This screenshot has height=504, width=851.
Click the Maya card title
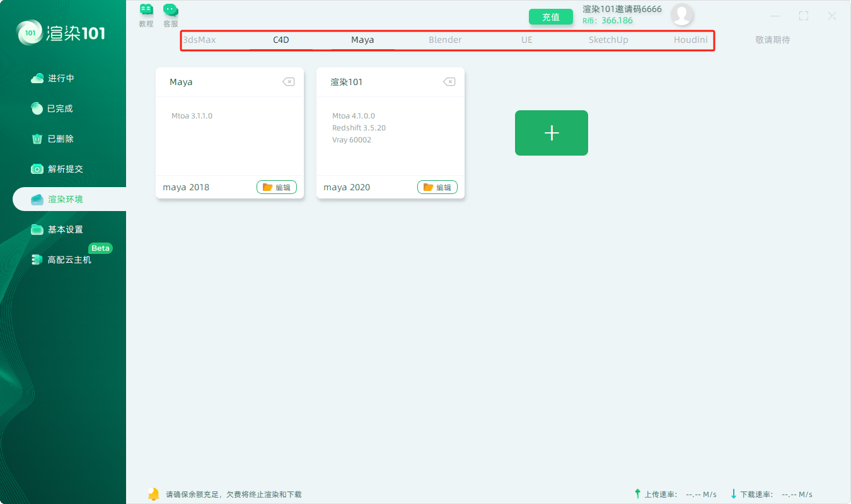click(x=181, y=82)
